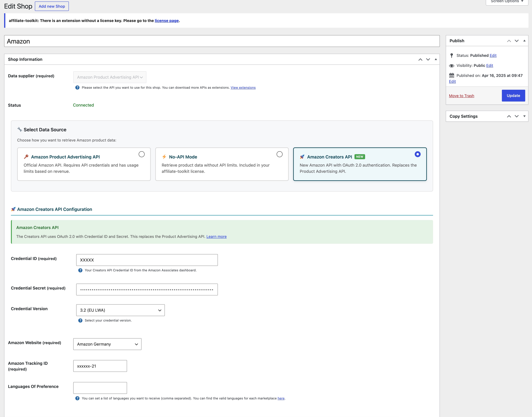Click the rocket icon beside Creators API Configuration heading
532x417 pixels.
[13, 209]
